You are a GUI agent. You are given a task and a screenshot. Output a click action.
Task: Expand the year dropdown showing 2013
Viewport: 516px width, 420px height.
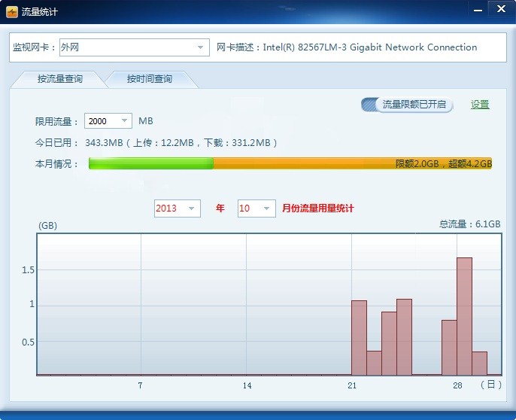coord(191,208)
